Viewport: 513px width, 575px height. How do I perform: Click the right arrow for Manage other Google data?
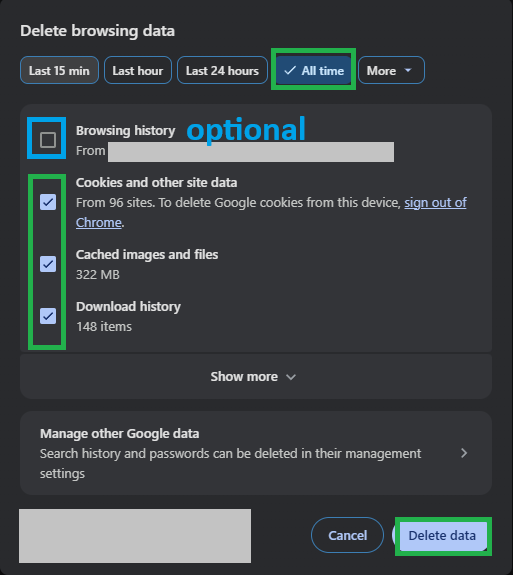464,453
